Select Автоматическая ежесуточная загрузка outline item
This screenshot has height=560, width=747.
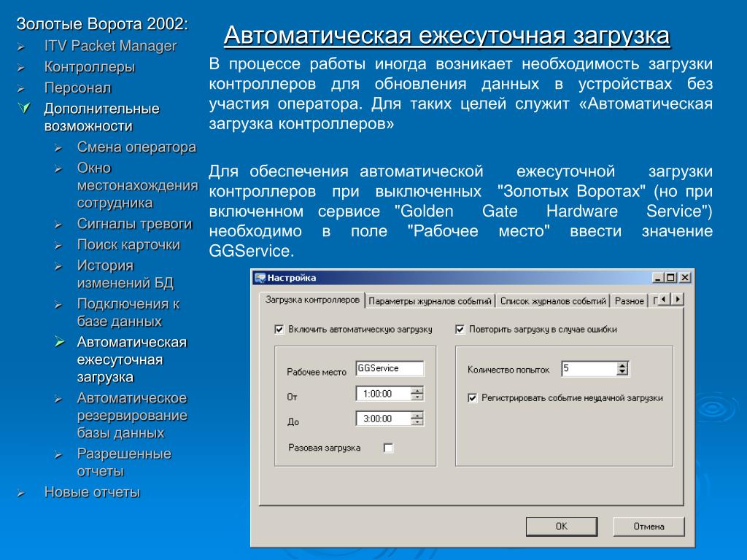click(x=131, y=359)
